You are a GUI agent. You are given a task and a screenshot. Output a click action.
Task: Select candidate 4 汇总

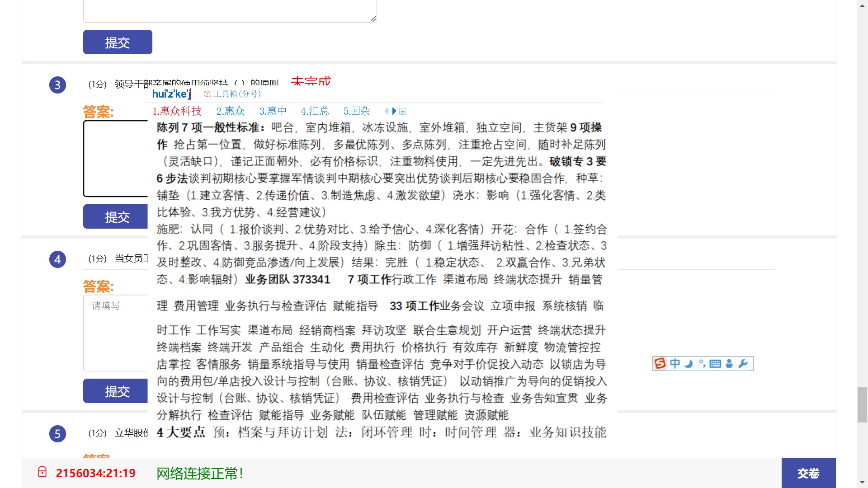(315, 111)
